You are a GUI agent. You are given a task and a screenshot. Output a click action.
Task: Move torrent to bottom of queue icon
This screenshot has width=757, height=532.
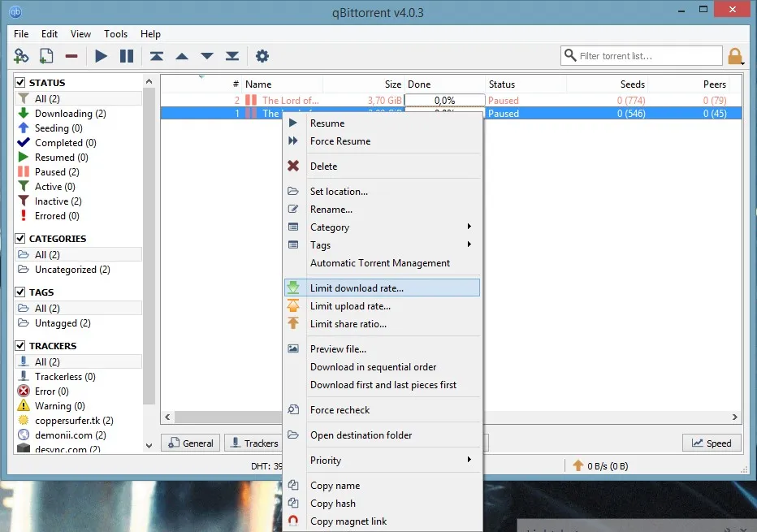[x=232, y=56]
